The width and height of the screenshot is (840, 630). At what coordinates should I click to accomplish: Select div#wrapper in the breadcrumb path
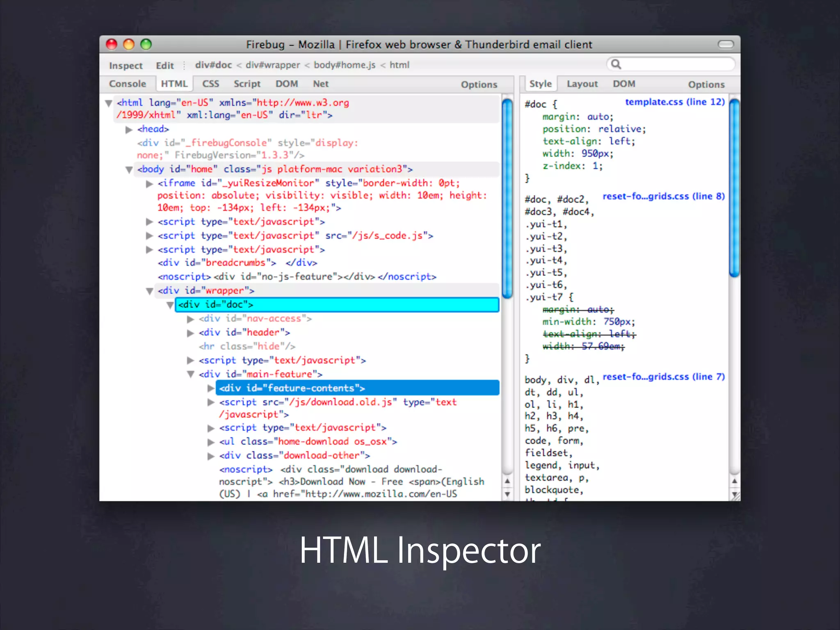click(x=273, y=65)
